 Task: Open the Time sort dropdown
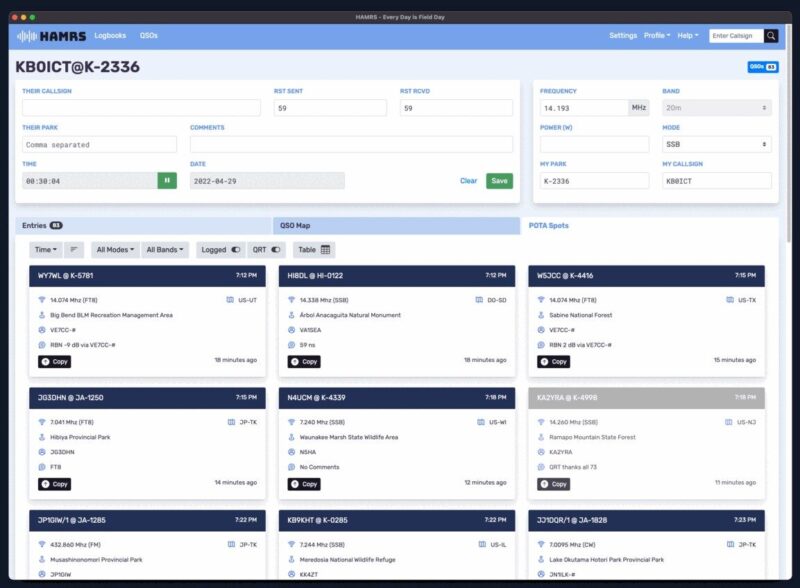click(46, 249)
